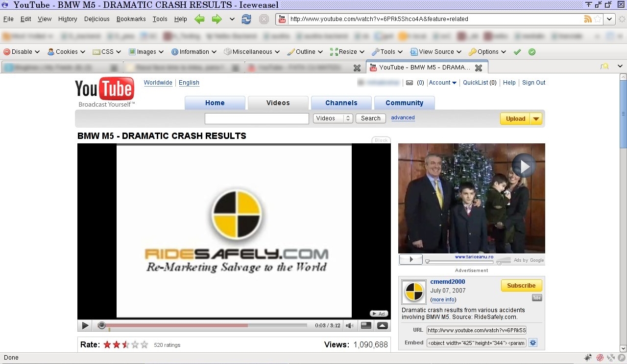Image resolution: width=627 pixels, height=364 pixels.
Task: Expand the Miscellaneous toolbar menu
Action: pyautogui.click(x=252, y=52)
